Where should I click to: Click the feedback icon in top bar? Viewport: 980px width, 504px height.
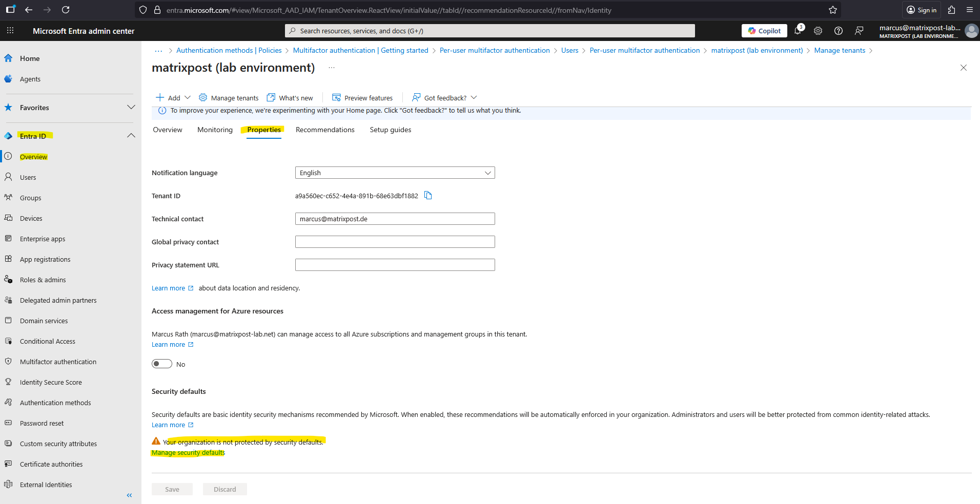[x=859, y=31]
